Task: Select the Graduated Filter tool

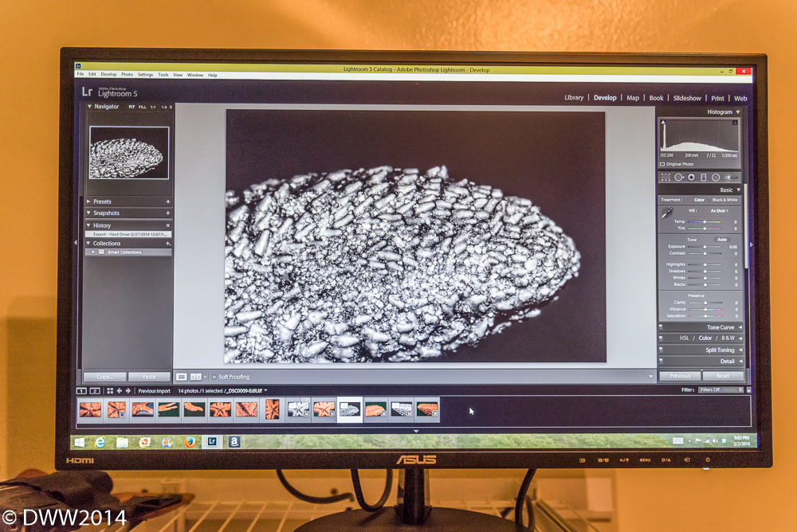Action: 703,177
